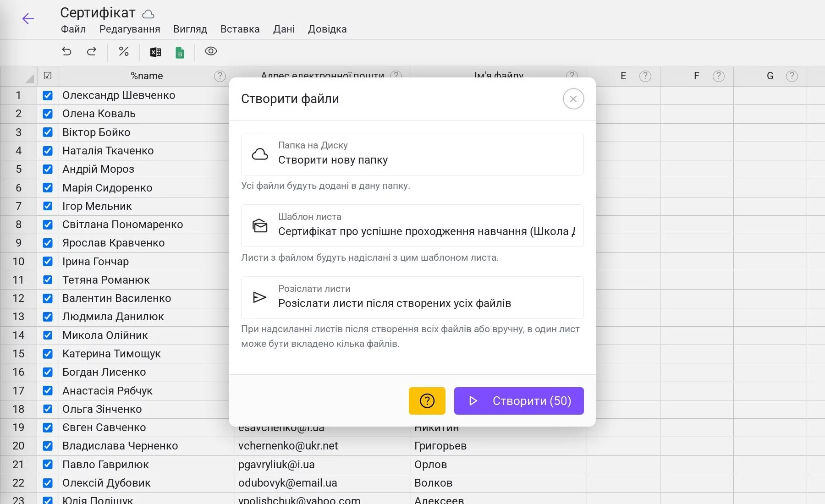Open the Дані menu
Viewport: 825px width, 504px height.
pos(284,29)
